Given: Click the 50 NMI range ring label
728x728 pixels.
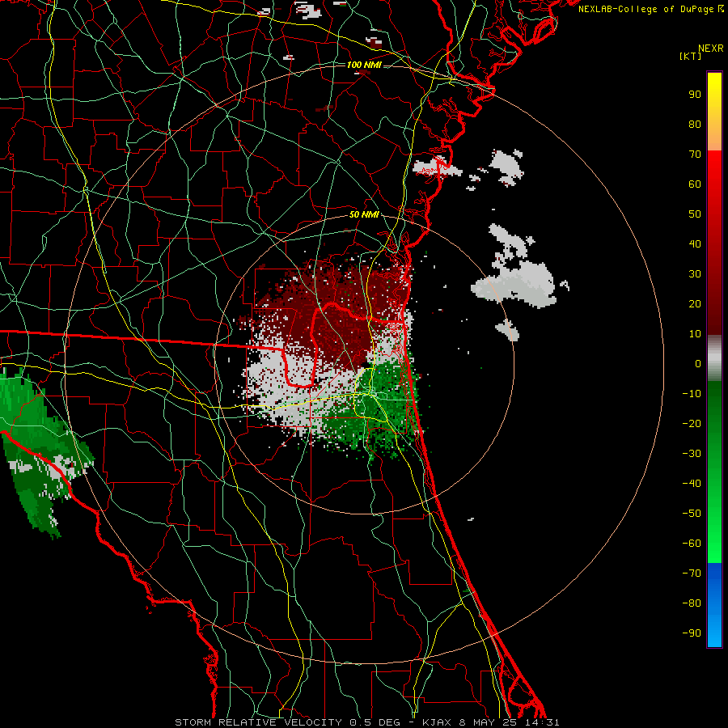Looking at the screenshot, I should [364, 214].
